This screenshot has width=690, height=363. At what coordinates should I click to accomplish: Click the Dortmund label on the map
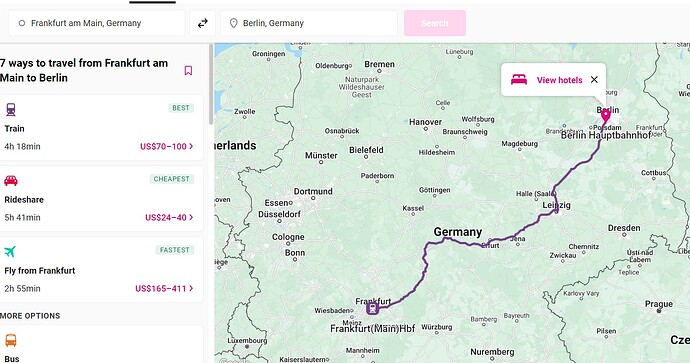point(313,191)
